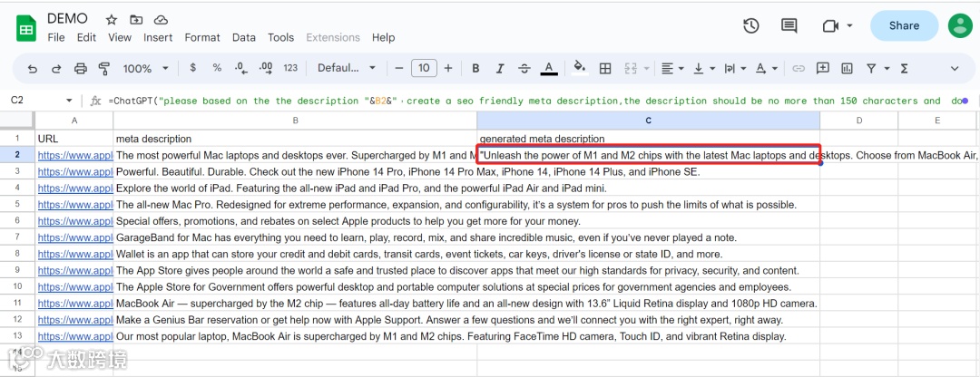The image size is (980, 377).
Task: Select the Paint format roller icon
Action: tap(104, 69)
